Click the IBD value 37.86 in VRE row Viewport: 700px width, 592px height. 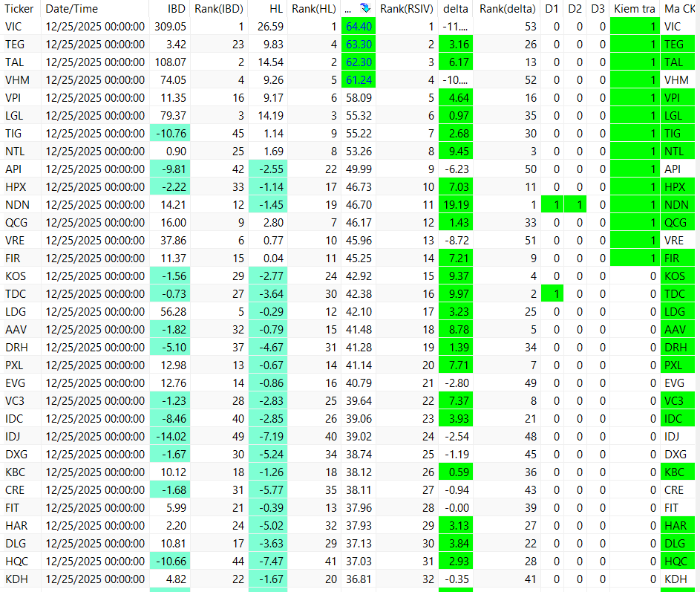click(x=173, y=241)
